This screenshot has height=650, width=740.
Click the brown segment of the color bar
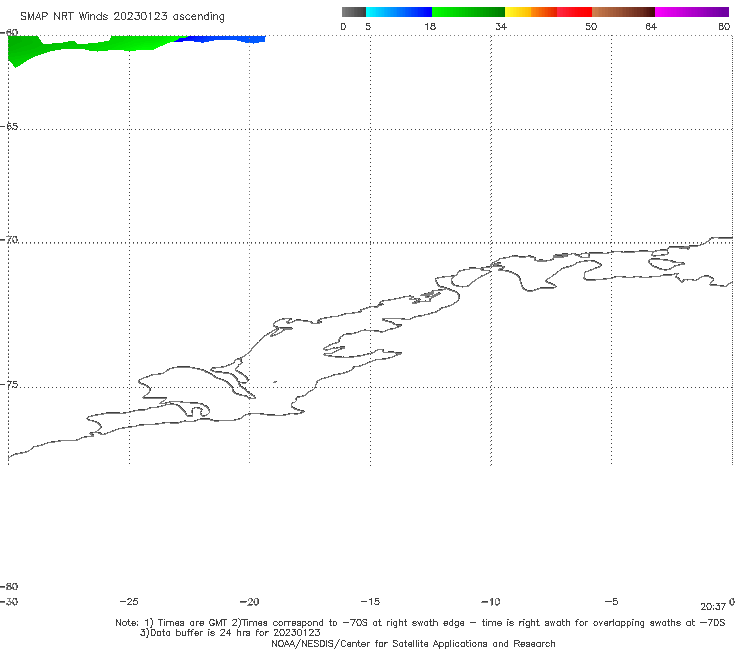point(623,12)
